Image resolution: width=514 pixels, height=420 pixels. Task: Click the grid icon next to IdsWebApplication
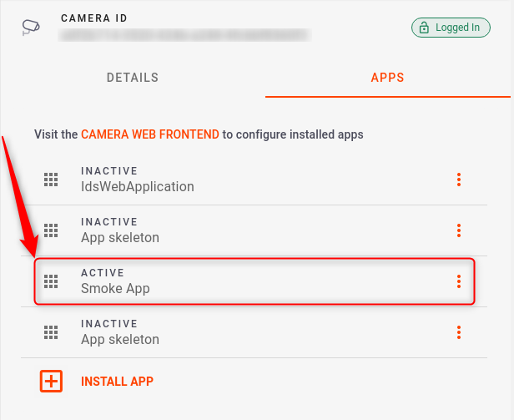pos(51,180)
